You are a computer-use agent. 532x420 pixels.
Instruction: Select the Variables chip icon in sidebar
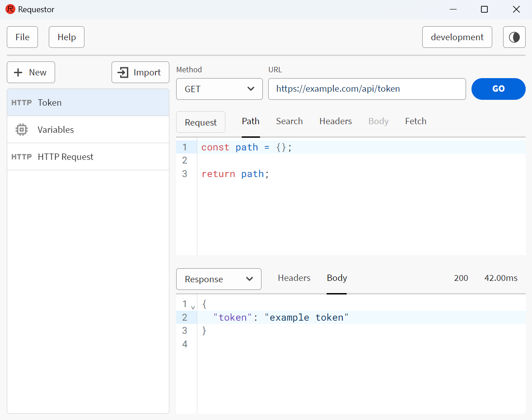[21, 130]
